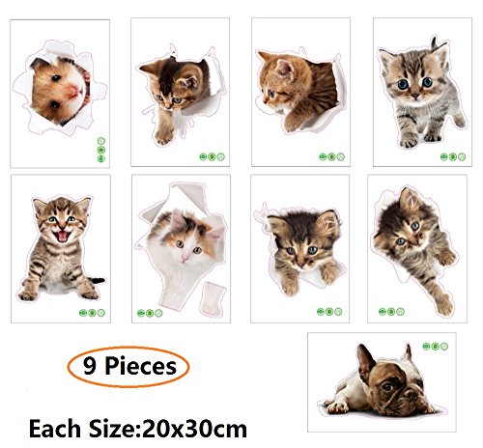The height and width of the screenshot is (448, 483).
Task: Click the brown kitten climbing out sticker
Action: pyautogui.click(x=181, y=92)
